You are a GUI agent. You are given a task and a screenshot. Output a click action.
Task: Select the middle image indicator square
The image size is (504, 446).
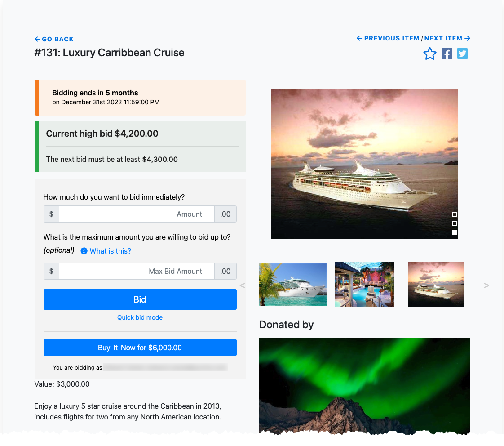click(x=455, y=223)
